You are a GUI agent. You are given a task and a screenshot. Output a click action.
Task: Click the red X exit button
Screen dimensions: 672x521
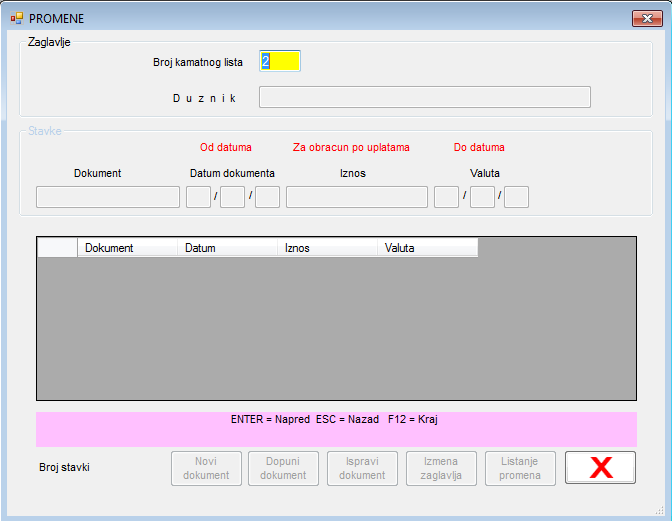tap(600, 468)
